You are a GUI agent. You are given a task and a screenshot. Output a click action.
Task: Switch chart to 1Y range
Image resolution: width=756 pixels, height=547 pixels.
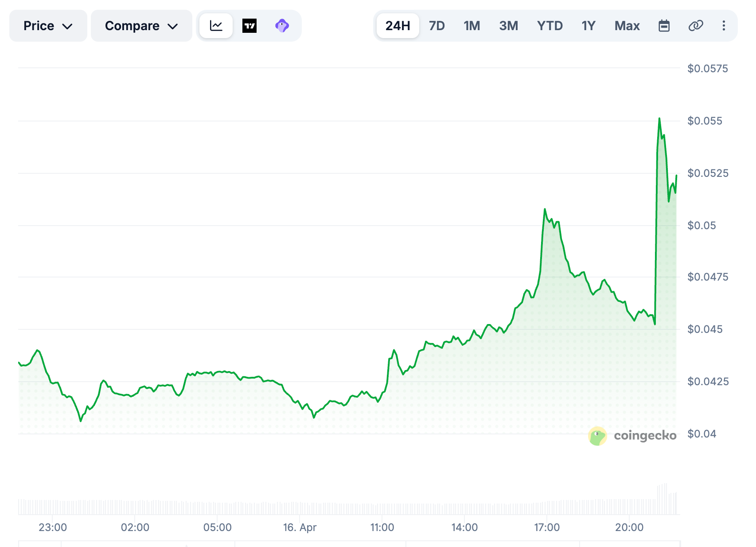[x=588, y=26]
